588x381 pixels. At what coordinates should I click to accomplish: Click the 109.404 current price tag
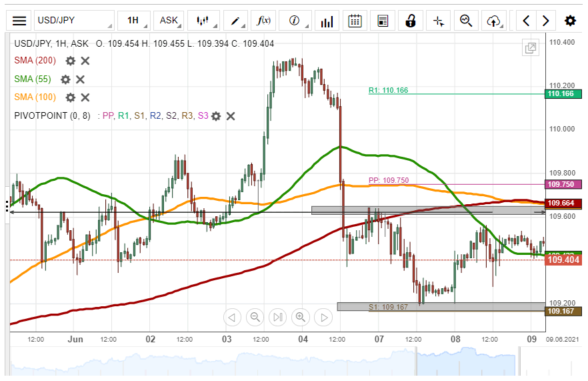[563, 260]
